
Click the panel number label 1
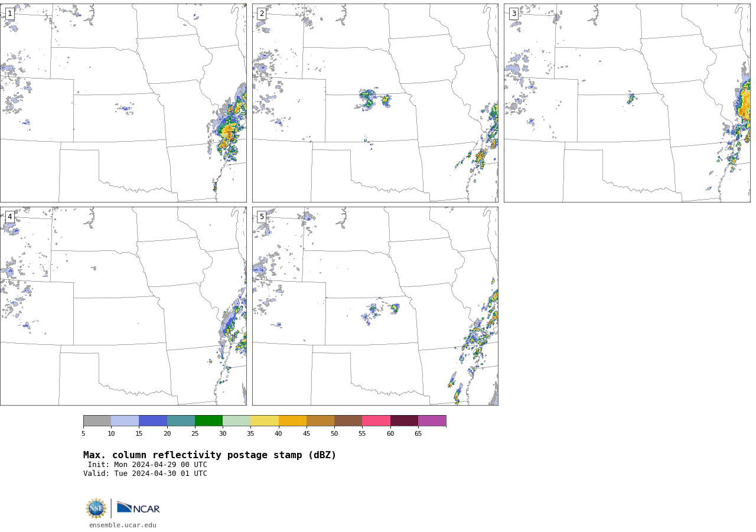9,14
